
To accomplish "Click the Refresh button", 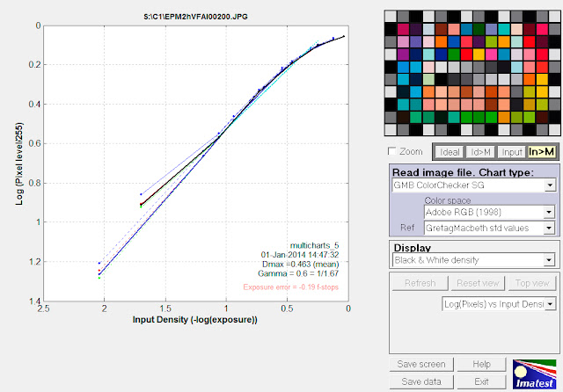I will [x=420, y=283].
